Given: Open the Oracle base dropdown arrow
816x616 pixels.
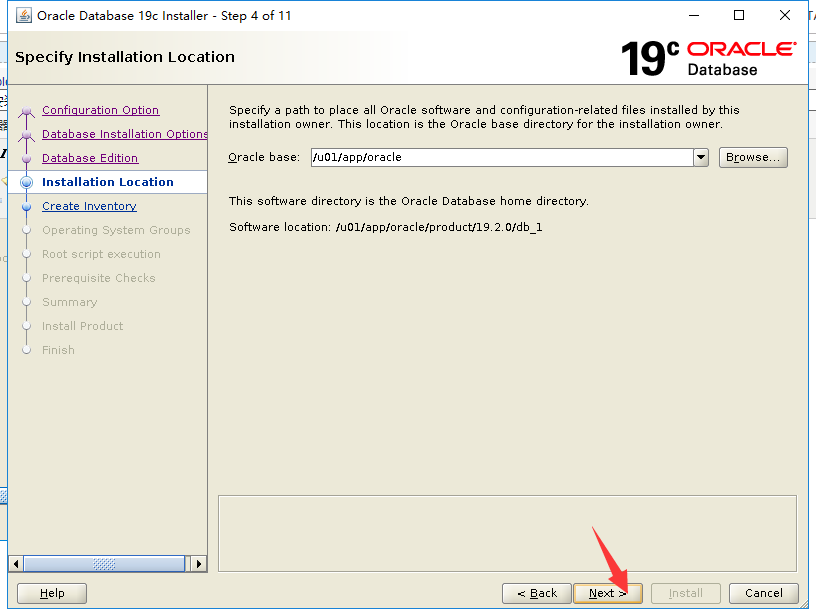Looking at the screenshot, I should (x=700, y=157).
